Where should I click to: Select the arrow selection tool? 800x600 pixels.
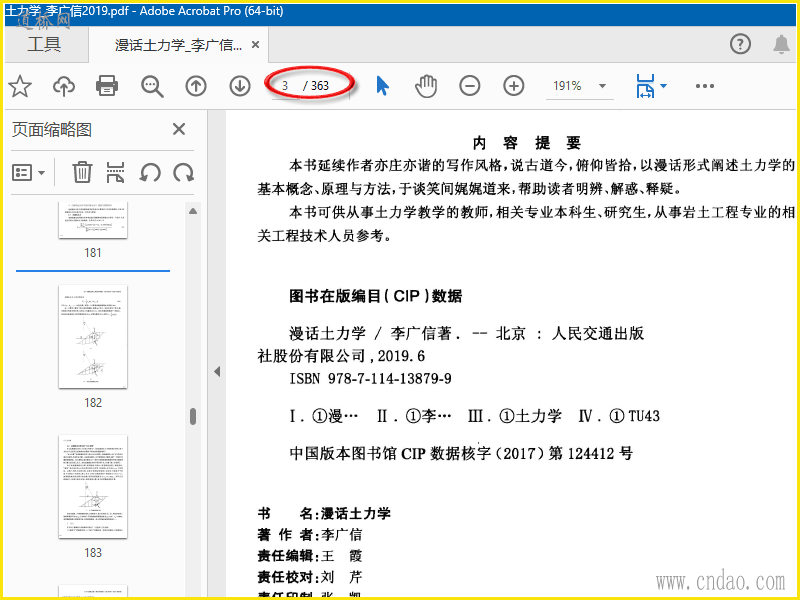[x=383, y=86]
